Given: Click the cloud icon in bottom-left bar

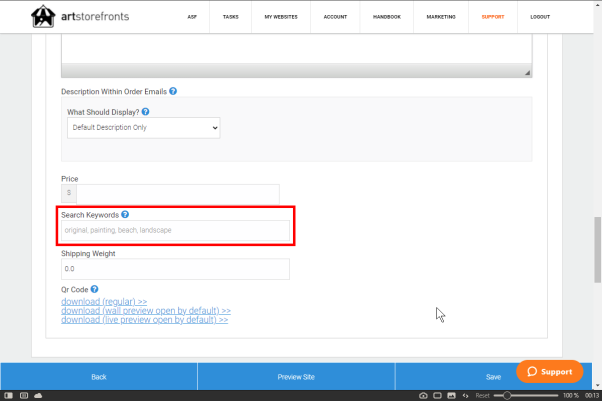Looking at the screenshot, I should [x=37, y=396].
